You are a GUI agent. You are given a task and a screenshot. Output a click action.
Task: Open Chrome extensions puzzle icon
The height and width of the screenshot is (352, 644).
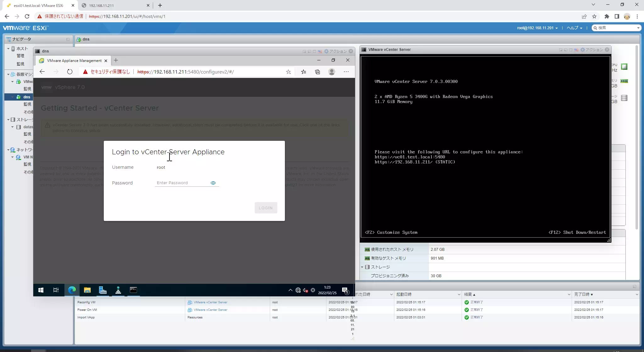click(x=607, y=16)
